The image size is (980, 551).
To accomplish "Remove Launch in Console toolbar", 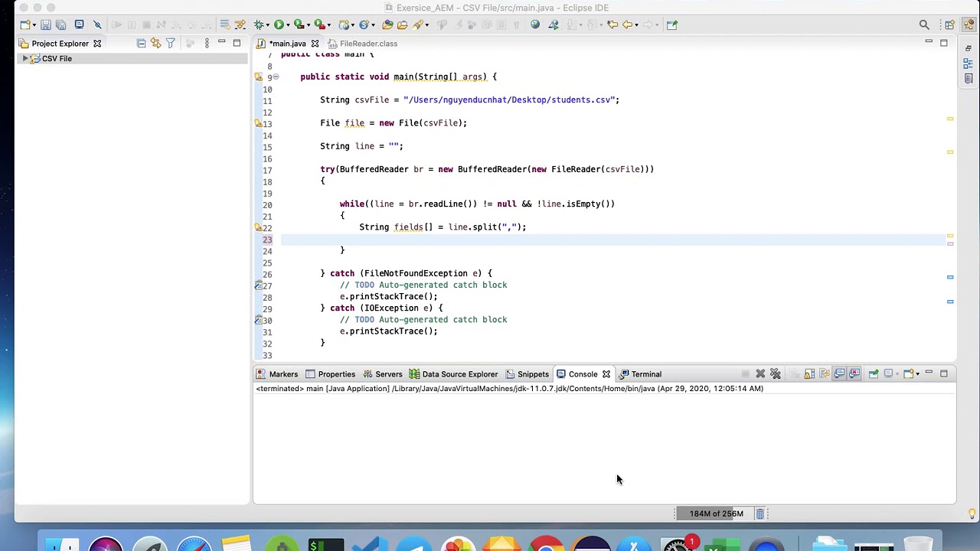I will [760, 374].
